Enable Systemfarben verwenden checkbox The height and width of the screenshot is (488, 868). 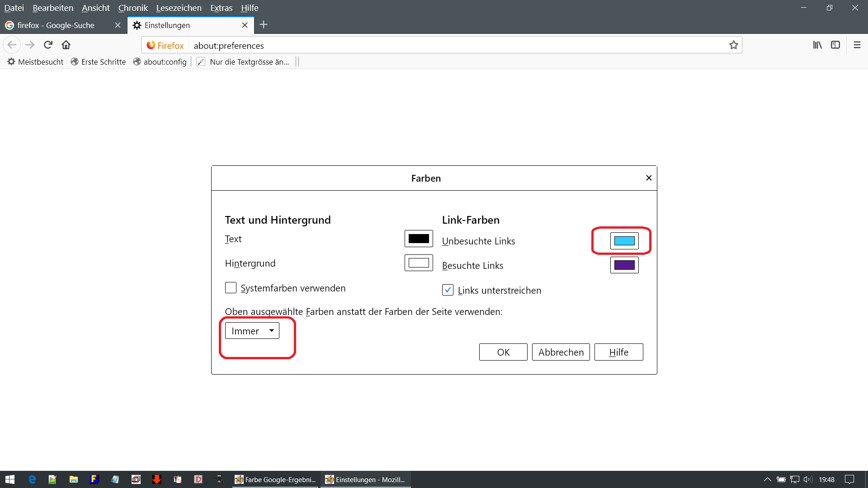(x=231, y=288)
